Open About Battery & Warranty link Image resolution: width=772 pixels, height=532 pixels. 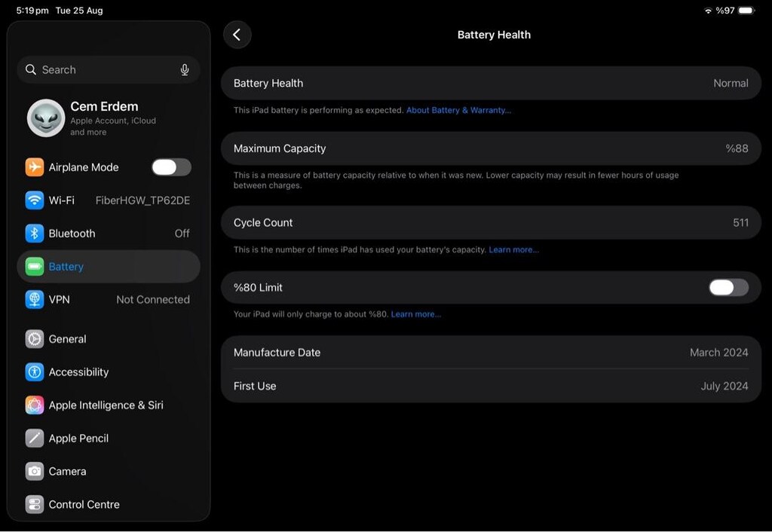click(458, 110)
